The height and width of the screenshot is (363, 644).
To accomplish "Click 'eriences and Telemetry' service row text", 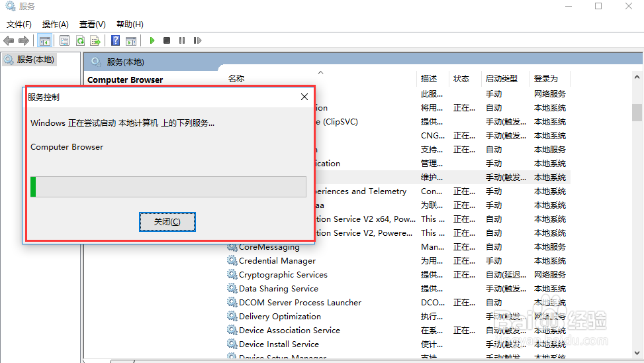I will (361, 191).
